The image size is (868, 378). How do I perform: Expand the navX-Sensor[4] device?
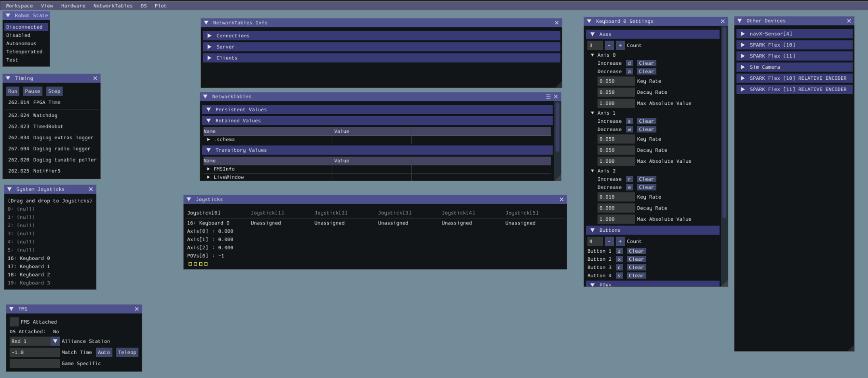tap(743, 34)
